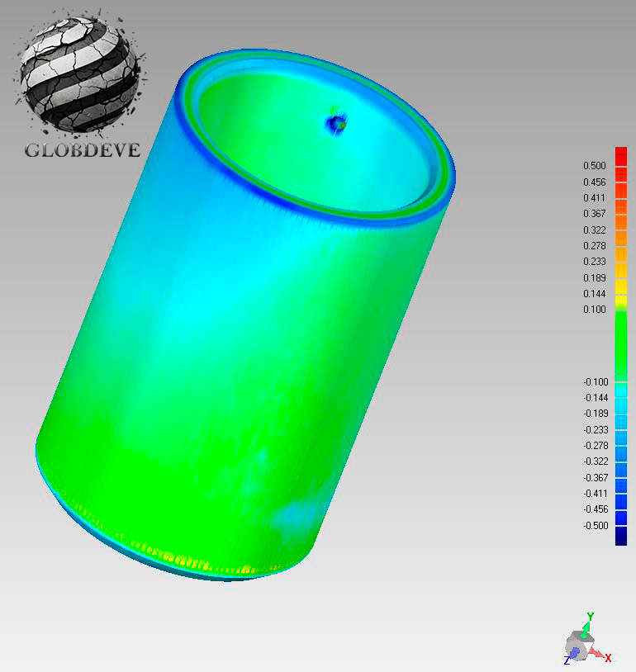Click the yellow-green bottom edge of the cylinder
Image resolution: width=636 pixels, height=672 pixels.
pos(198,563)
